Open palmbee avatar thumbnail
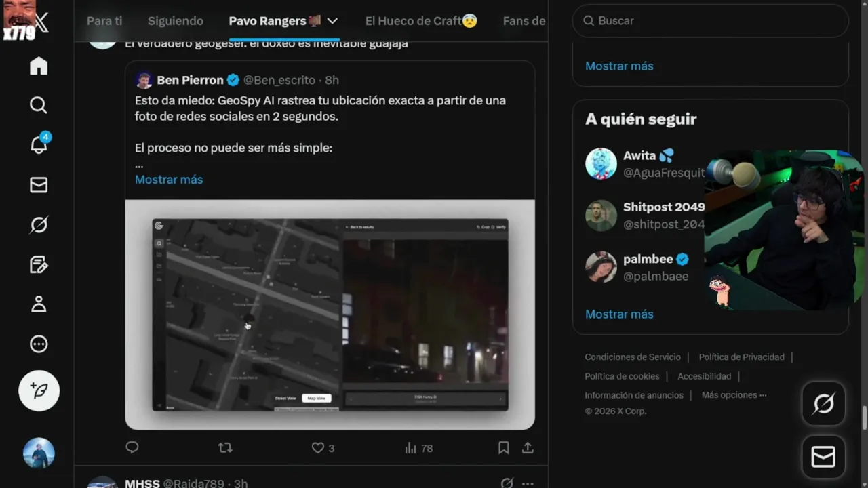Image resolution: width=868 pixels, height=488 pixels. click(601, 267)
